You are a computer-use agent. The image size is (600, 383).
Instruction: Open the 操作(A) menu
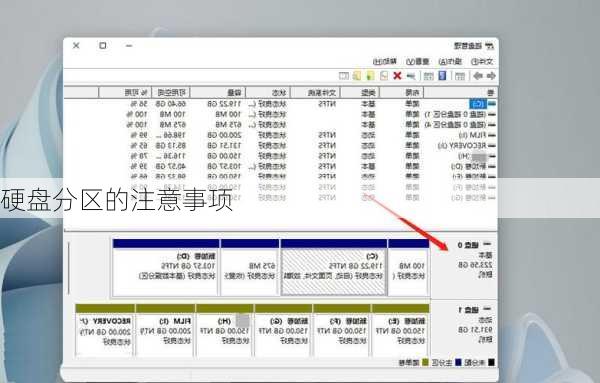tap(450, 61)
